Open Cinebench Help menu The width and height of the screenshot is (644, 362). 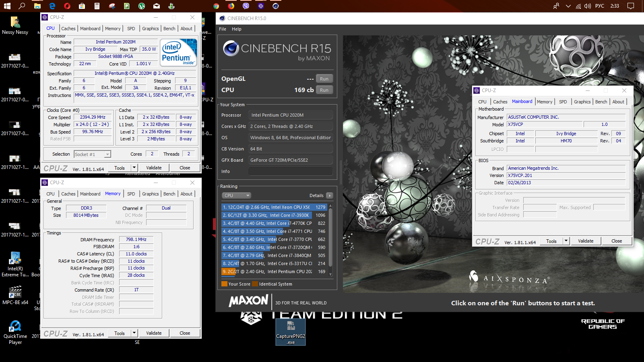[x=237, y=29]
